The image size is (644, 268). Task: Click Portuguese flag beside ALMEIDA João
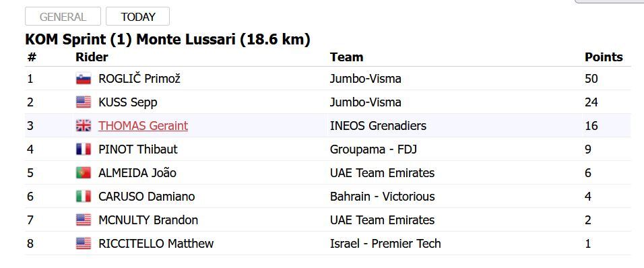click(84, 173)
